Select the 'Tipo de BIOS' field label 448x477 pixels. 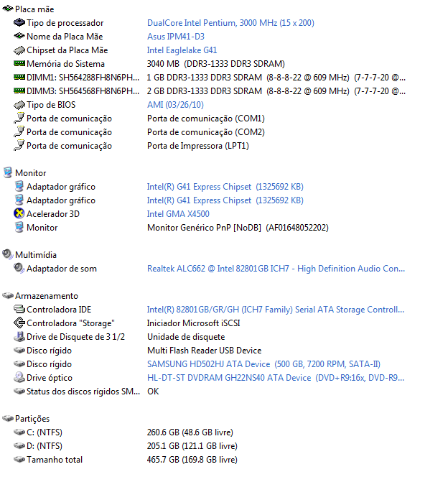tap(51, 105)
